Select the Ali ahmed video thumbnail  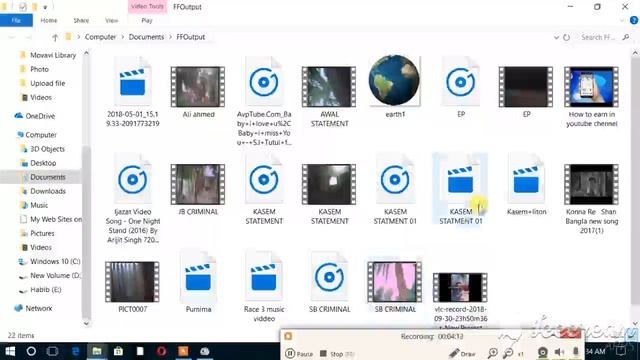click(198, 87)
